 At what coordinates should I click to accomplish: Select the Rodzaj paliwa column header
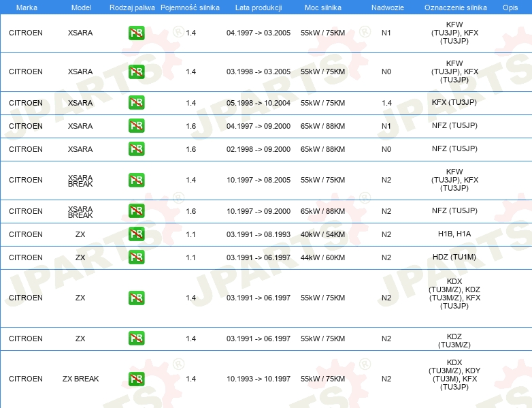tap(132, 7)
